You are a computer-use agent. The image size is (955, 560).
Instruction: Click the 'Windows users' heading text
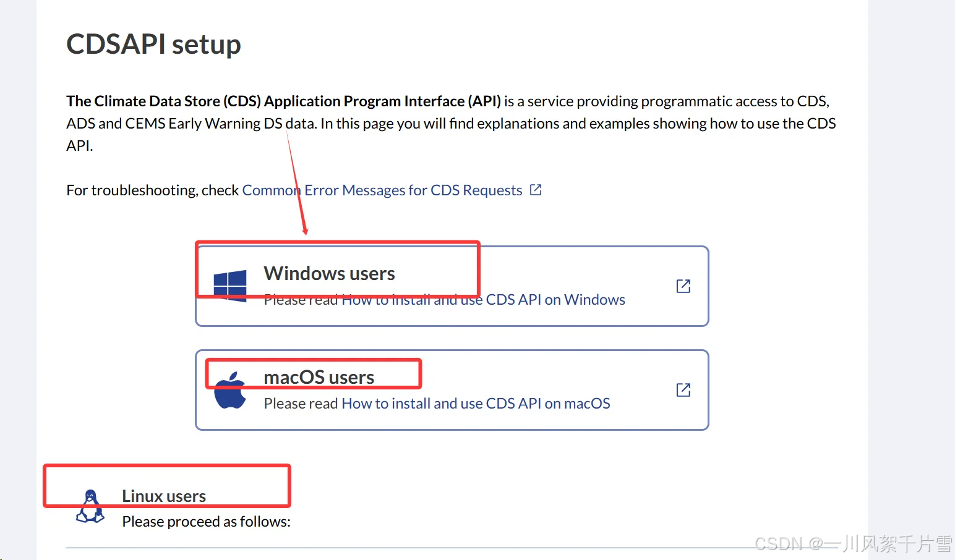[329, 273]
